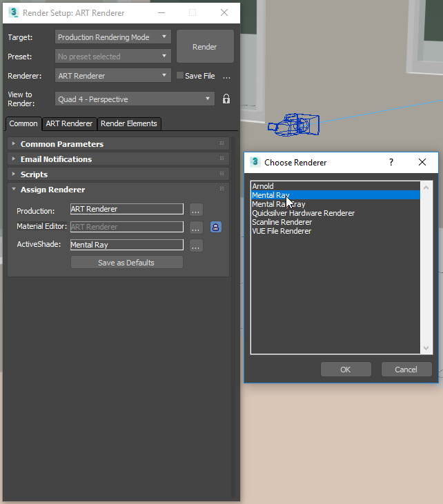443x504 pixels.
Task: Select the blue camera object in viewport
Action: pyautogui.click(x=293, y=125)
